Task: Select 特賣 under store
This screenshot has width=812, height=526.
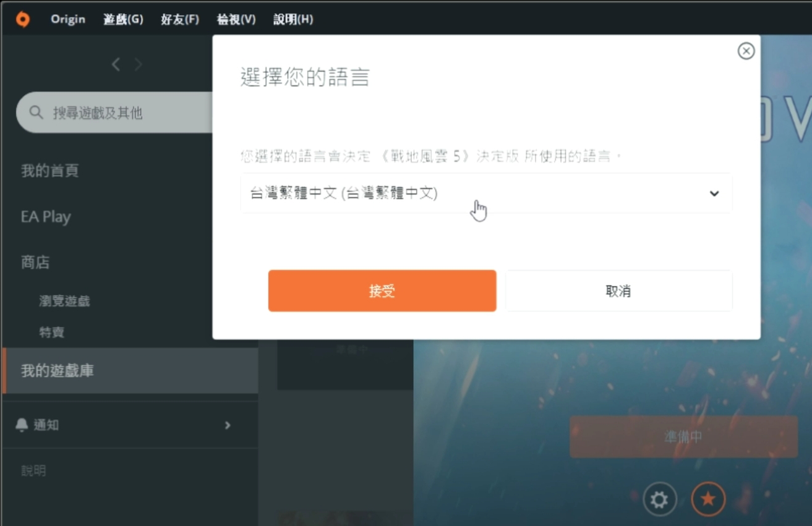Action: (52, 333)
